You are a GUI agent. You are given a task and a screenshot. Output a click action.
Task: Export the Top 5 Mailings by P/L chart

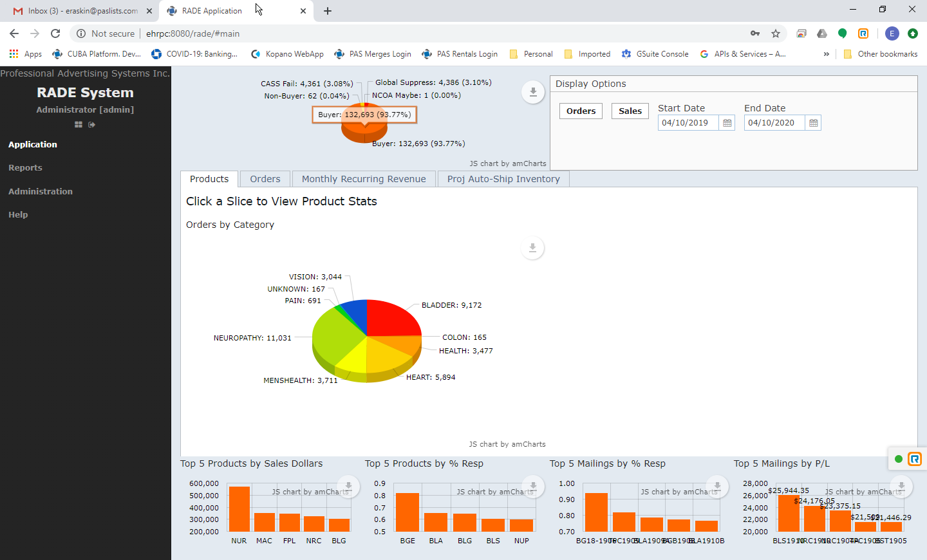click(901, 486)
